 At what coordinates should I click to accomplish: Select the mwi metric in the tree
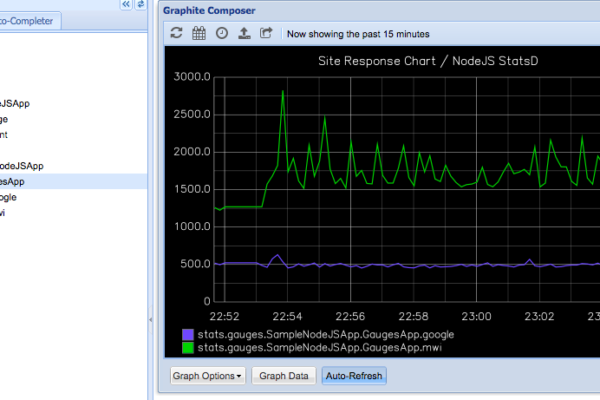pyautogui.click(x=5, y=213)
